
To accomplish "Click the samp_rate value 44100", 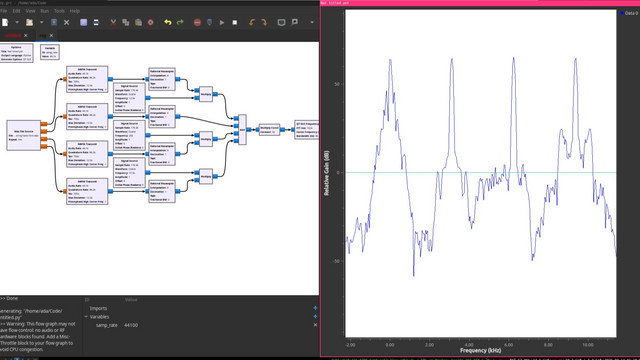I will click(x=131, y=325).
